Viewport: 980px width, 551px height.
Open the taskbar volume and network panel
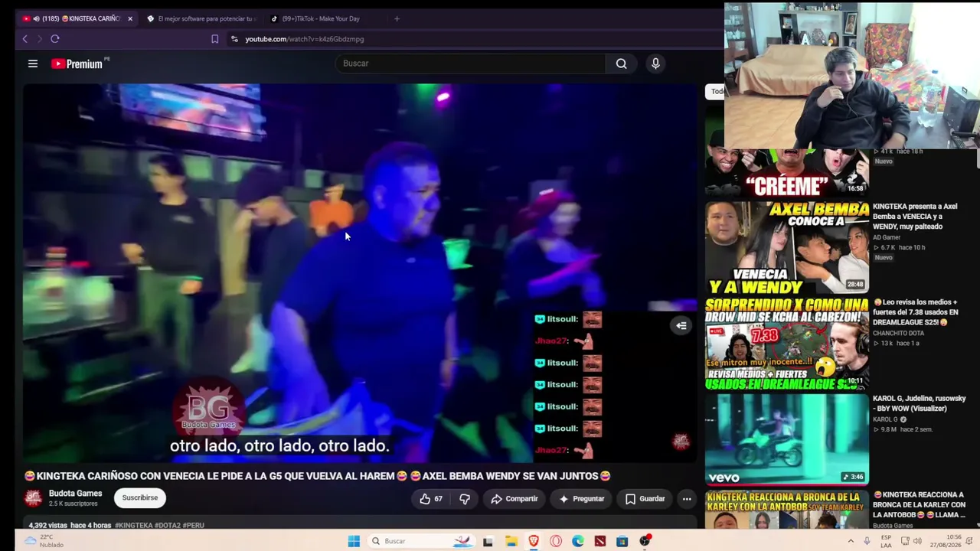(x=911, y=541)
